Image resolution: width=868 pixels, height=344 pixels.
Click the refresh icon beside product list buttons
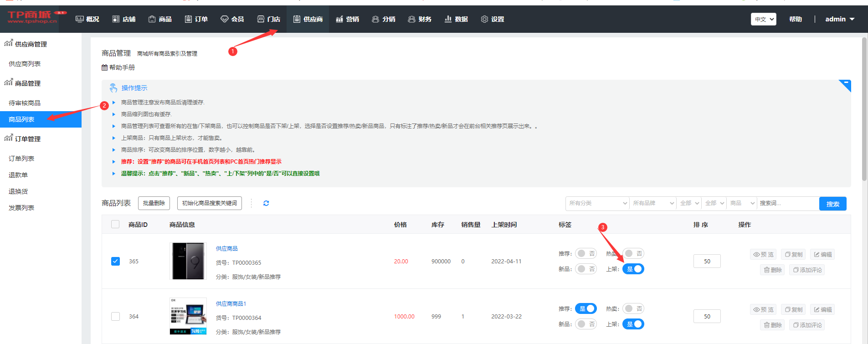tap(266, 203)
